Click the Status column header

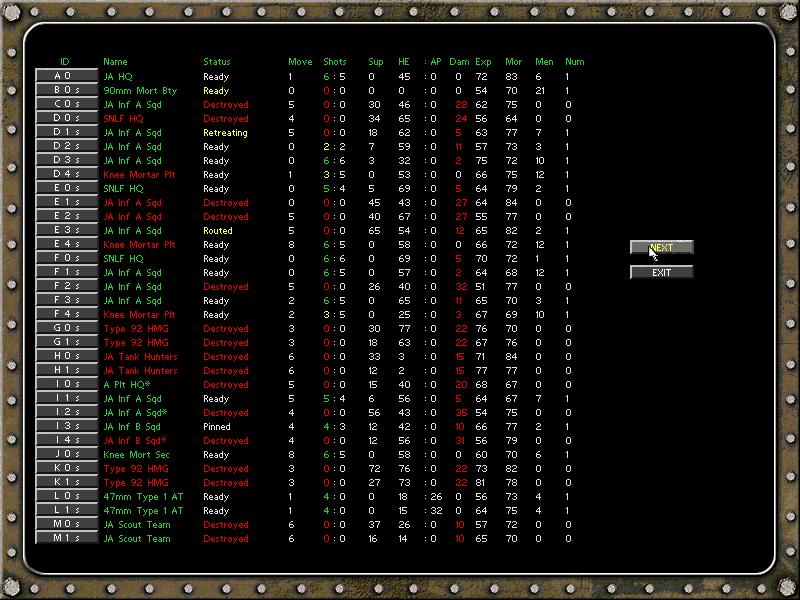(x=217, y=62)
